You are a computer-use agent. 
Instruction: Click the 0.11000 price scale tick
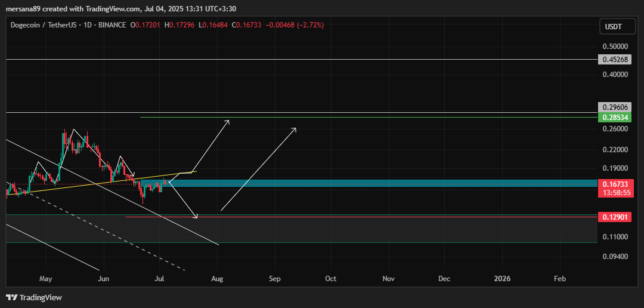click(x=614, y=237)
